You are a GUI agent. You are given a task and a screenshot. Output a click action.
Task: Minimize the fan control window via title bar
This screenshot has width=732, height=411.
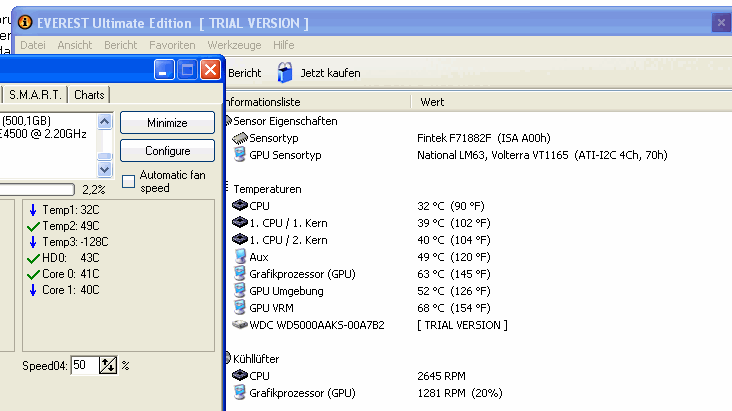[x=164, y=71]
